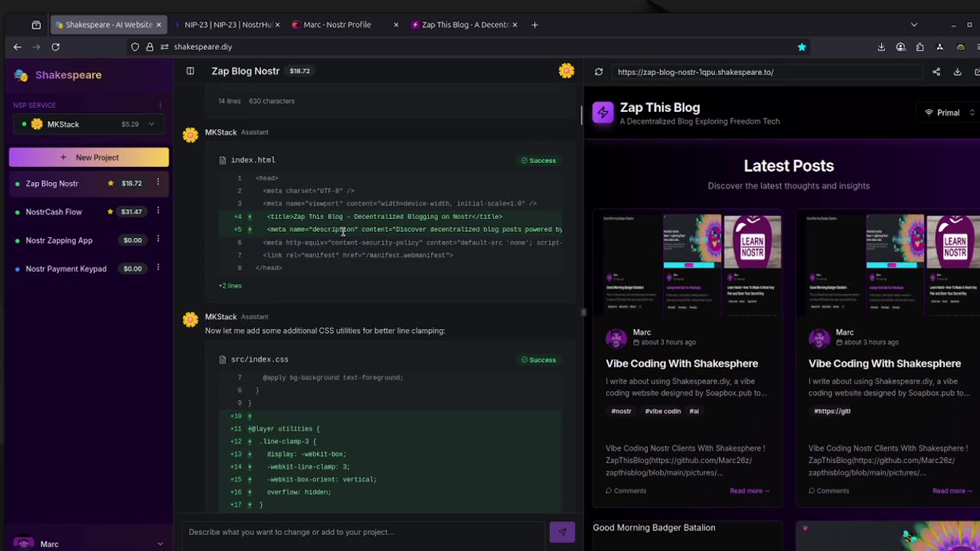Click Read more on second Vibe Coding post
The height and width of the screenshot is (551, 980).
952,491
